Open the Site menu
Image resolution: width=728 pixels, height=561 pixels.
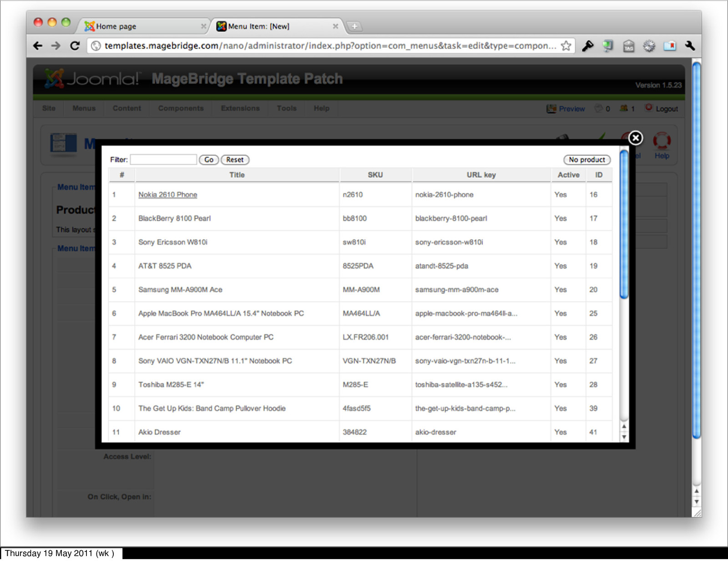pyautogui.click(x=49, y=108)
